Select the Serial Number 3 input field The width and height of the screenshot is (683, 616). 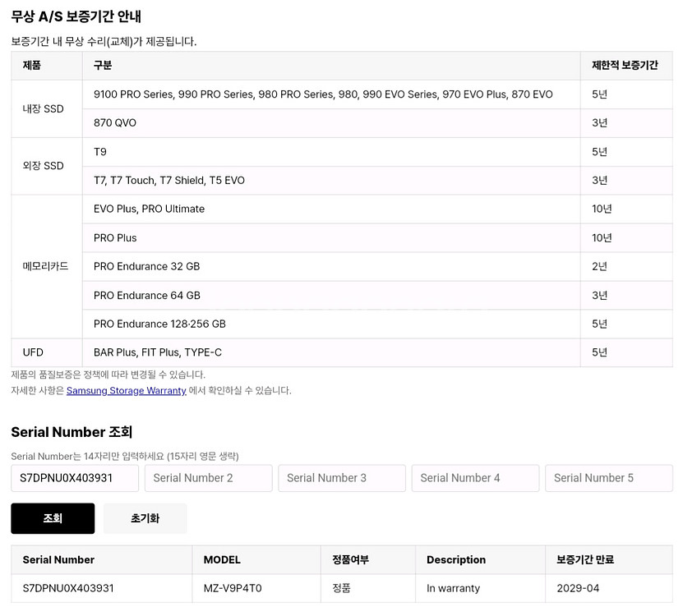tap(341, 478)
